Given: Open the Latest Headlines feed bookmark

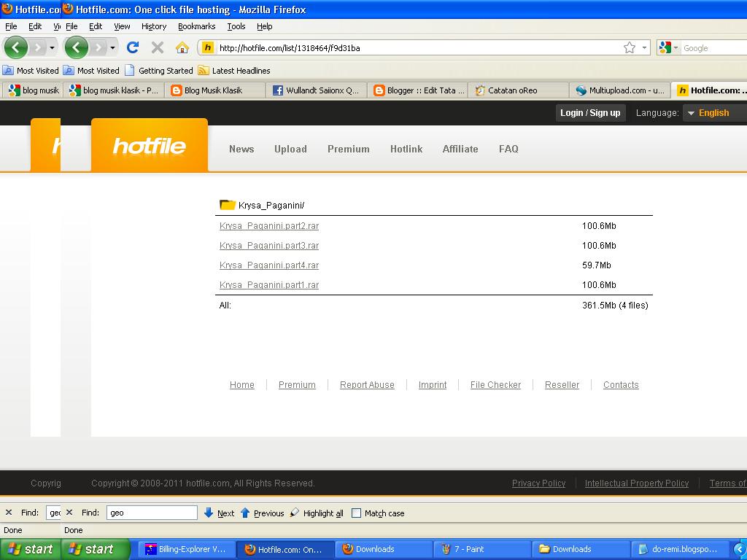Looking at the screenshot, I should pyautogui.click(x=234, y=71).
